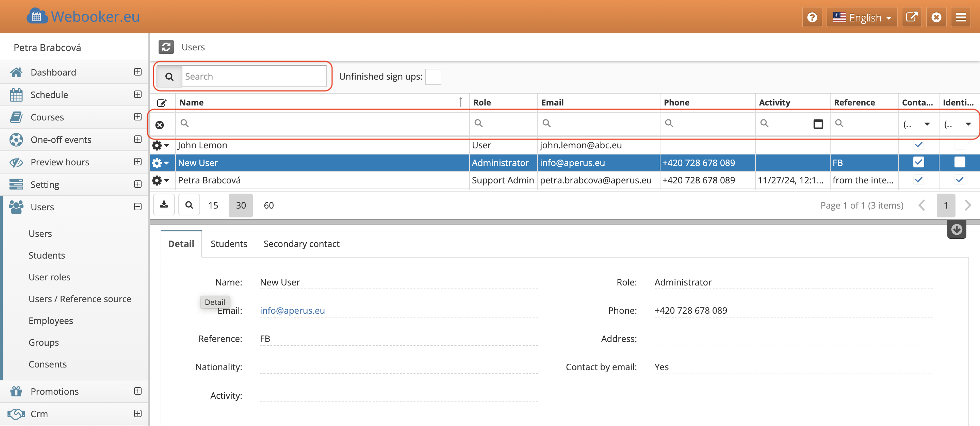Click the refresh icon beside Users title

[166, 47]
